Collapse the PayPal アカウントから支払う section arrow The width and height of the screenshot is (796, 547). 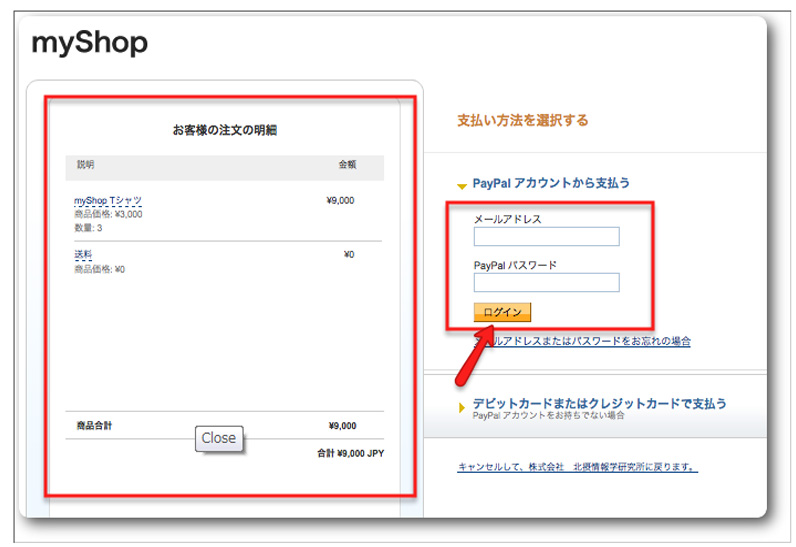461,186
